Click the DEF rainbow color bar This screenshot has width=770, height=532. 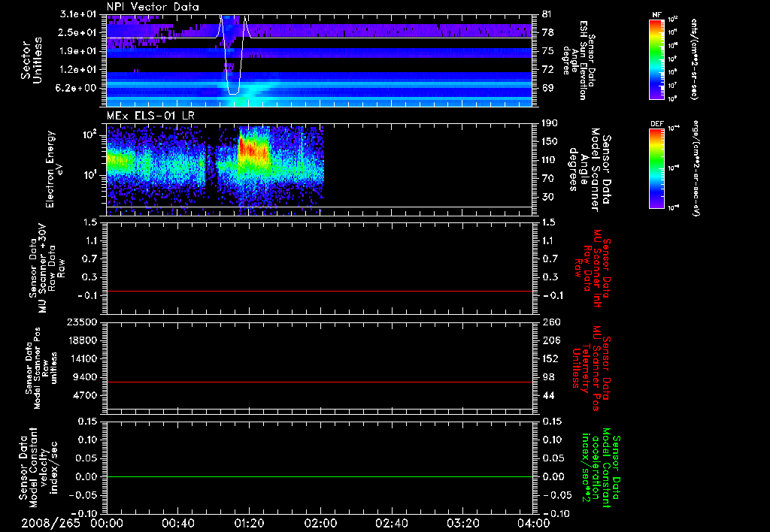(656, 168)
